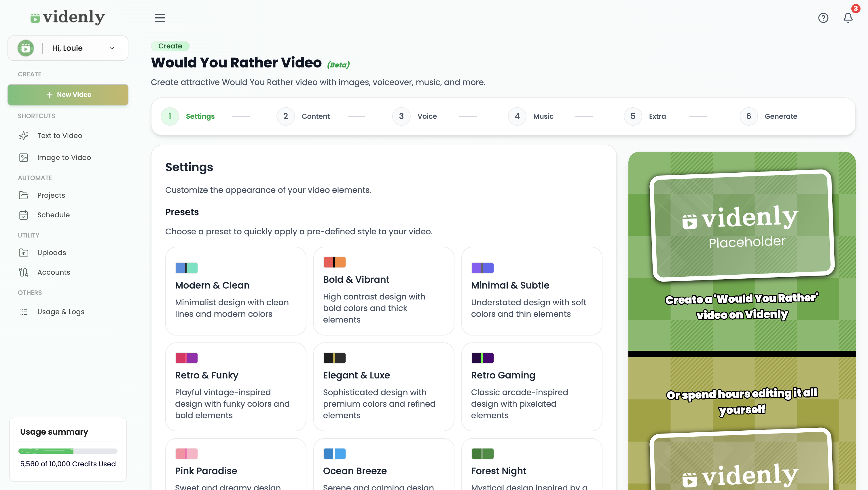Click '5,560 of 10,000 Credits Used' text

(x=68, y=464)
